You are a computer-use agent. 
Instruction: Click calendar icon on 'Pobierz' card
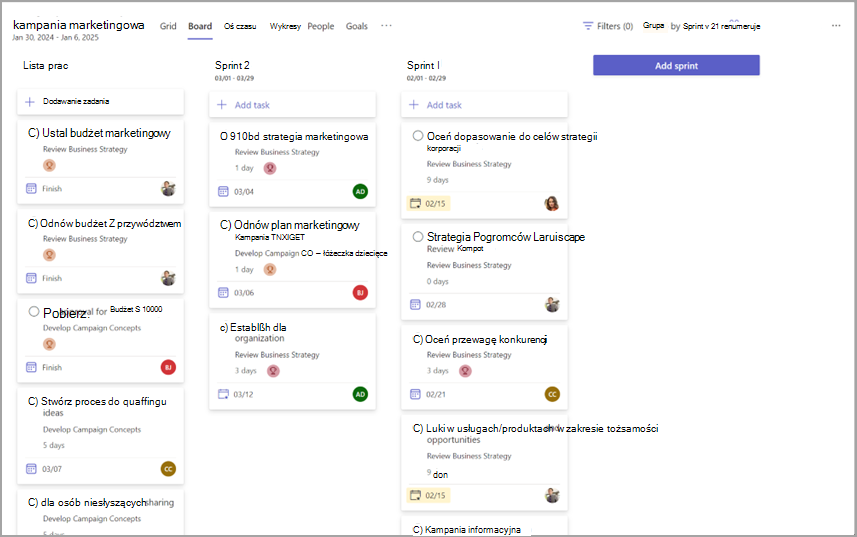[32, 367]
